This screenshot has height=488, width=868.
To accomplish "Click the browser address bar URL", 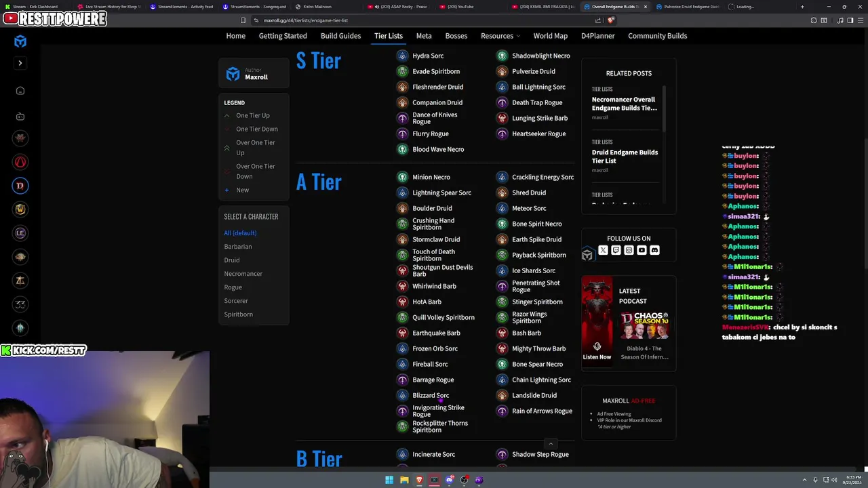I will pyautogui.click(x=306, y=20).
